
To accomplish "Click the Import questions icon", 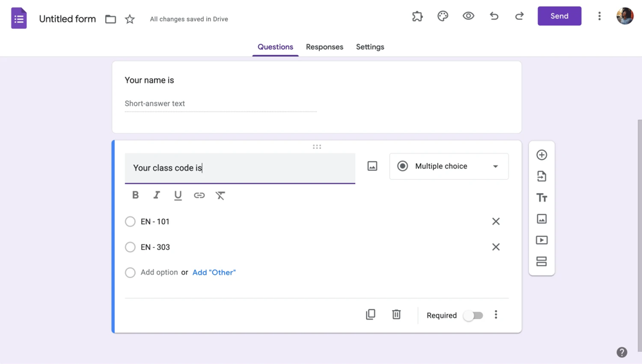I will 541,177.
